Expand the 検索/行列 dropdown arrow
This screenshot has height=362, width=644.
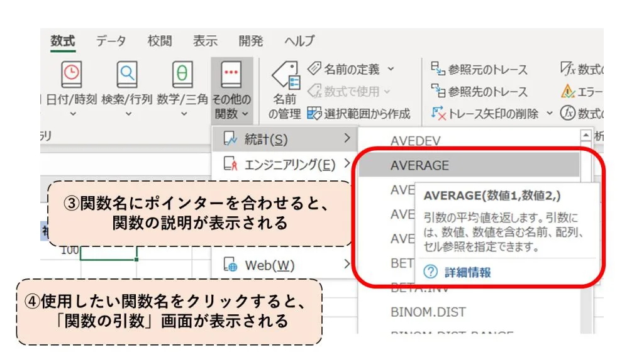(128, 114)
